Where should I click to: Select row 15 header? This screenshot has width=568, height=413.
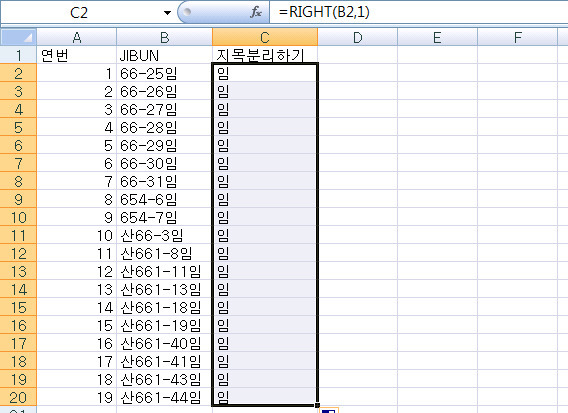pos(18,307)
